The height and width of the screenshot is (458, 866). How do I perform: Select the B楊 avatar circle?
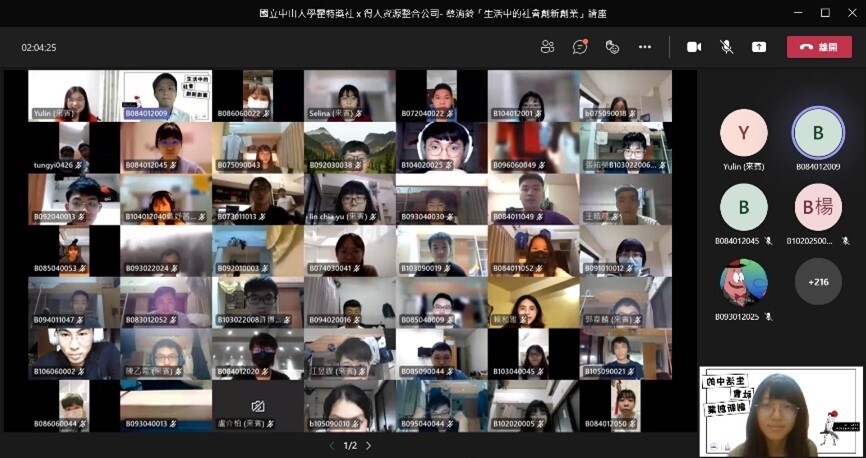(818, 207)
